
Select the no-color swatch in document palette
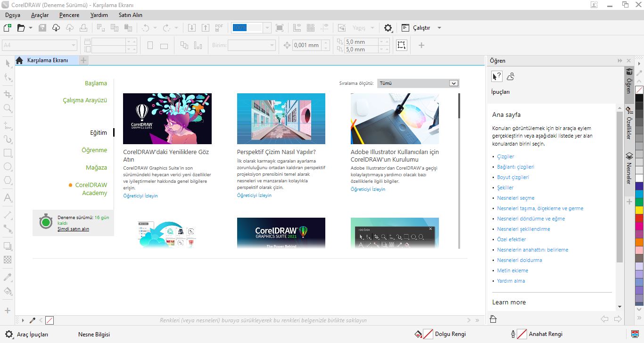tap(50, 320)
